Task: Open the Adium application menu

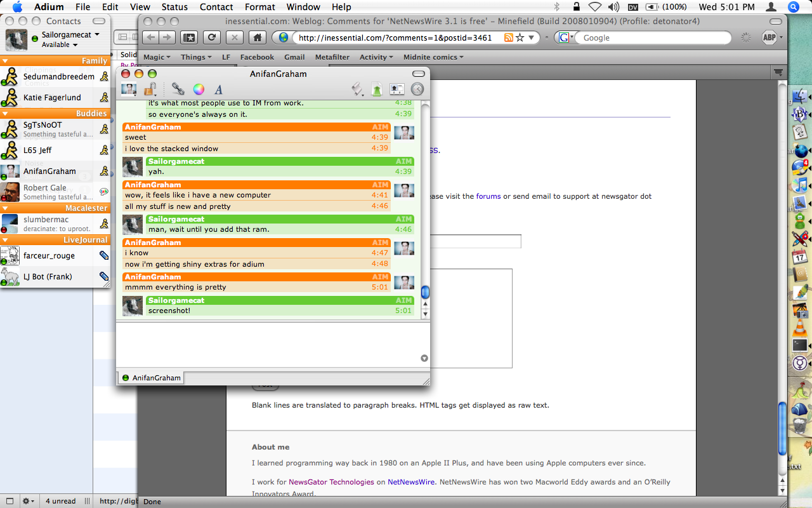Action: pyautogui.click(x=48, y=7)
